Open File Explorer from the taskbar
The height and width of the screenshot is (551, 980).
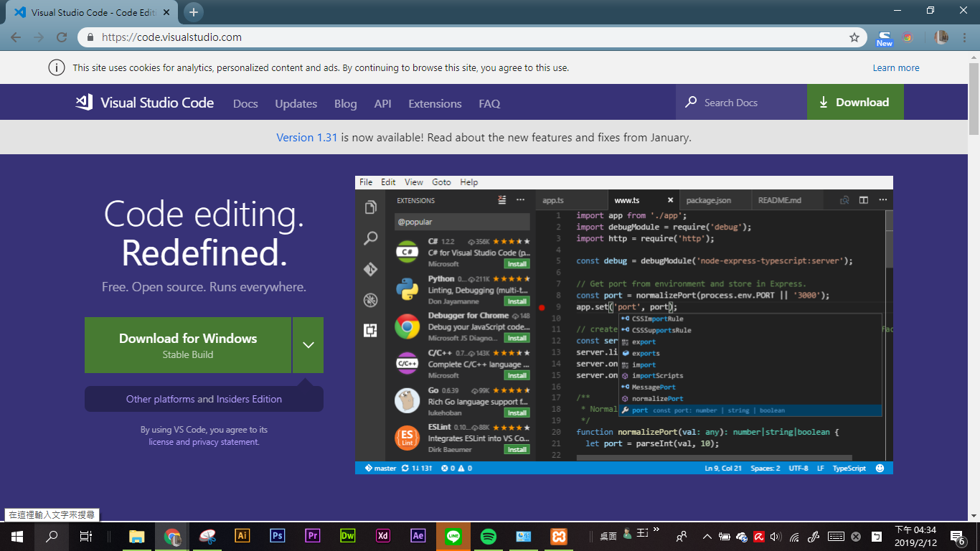pos(136,536)
